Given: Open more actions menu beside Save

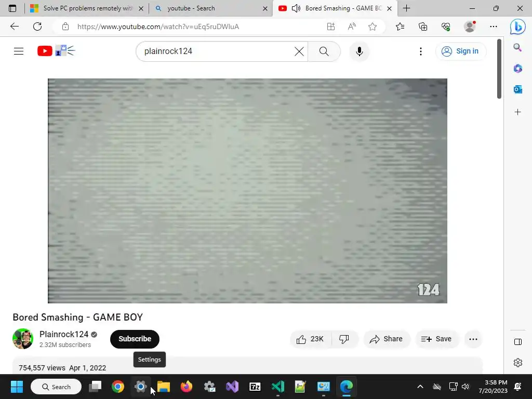Looking at the screenshot, I should pyautogui.click(x=473, y=339).
